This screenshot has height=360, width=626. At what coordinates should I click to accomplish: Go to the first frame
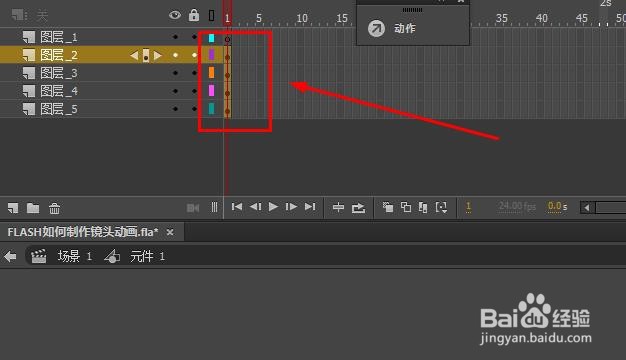coord(237,207)
